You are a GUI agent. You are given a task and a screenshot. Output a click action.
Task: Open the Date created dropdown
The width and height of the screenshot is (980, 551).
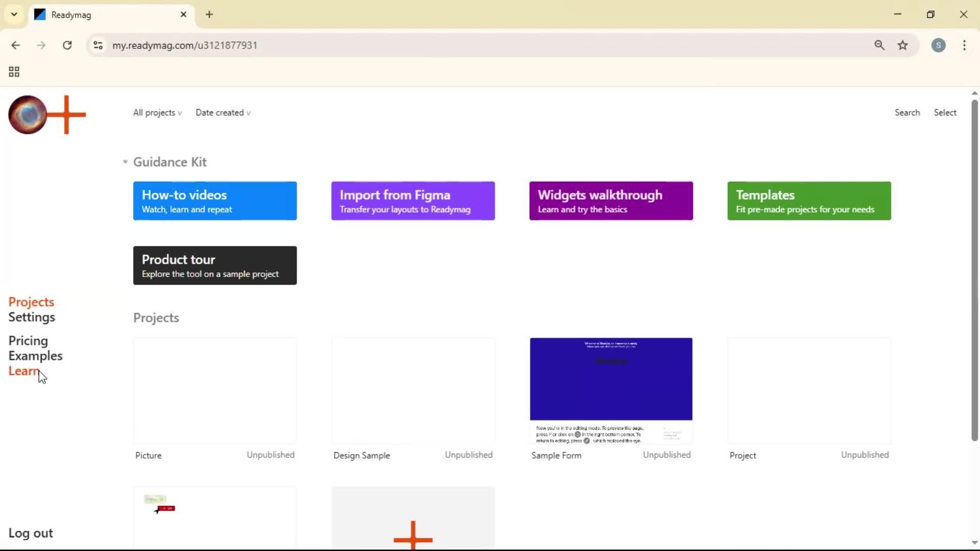[223, 113]
